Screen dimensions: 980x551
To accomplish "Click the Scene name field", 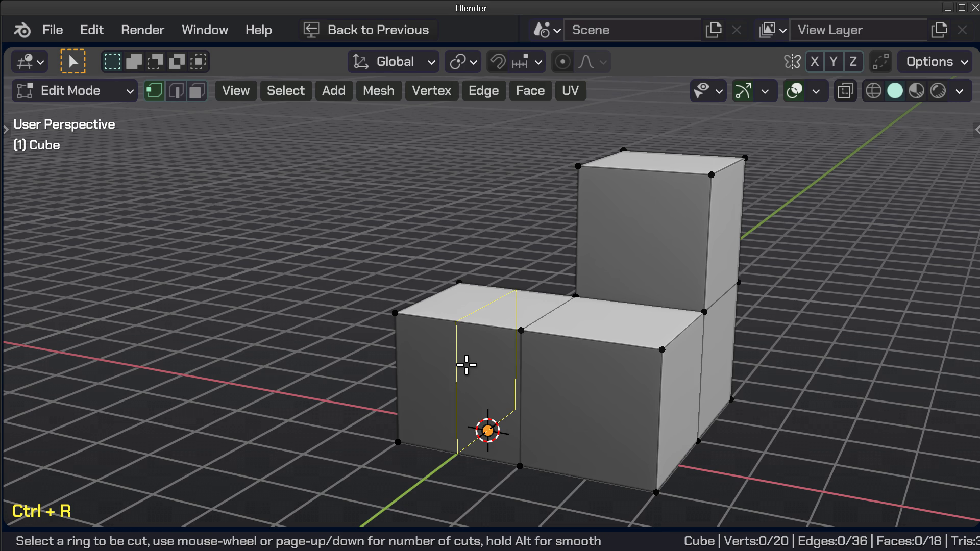I will [x=632, y=30].
